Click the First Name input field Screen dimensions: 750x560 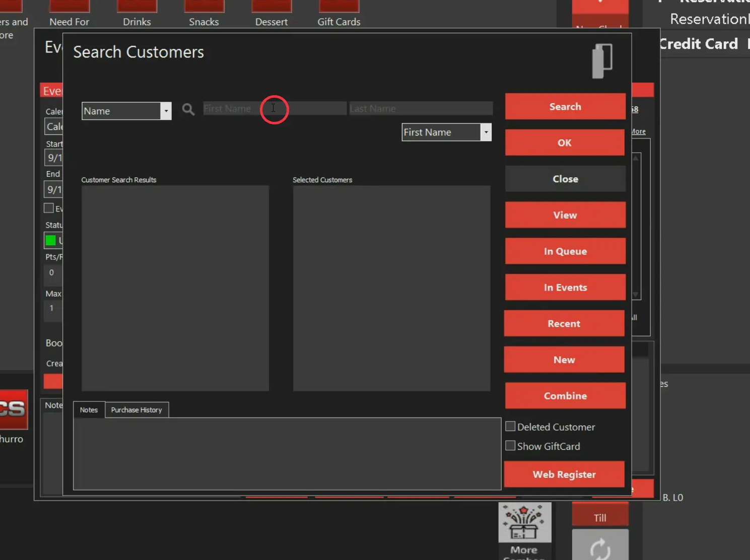[x=275, y=108]
